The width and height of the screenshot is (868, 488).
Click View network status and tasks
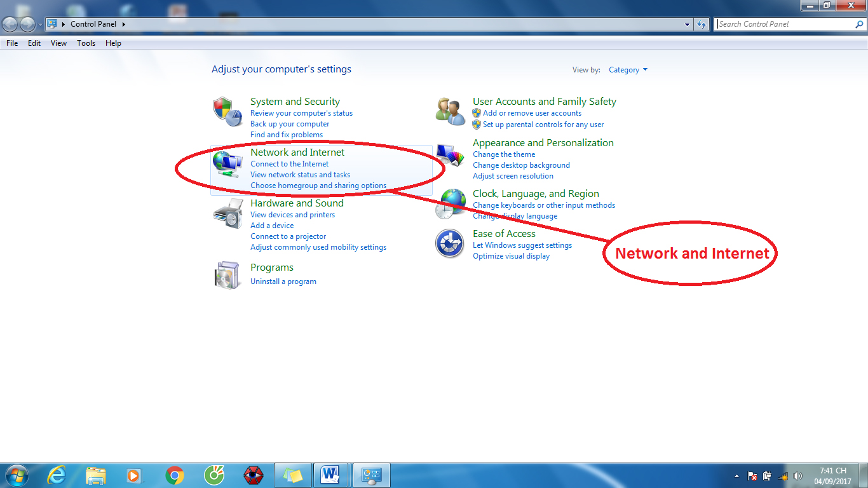click(300, 175)
